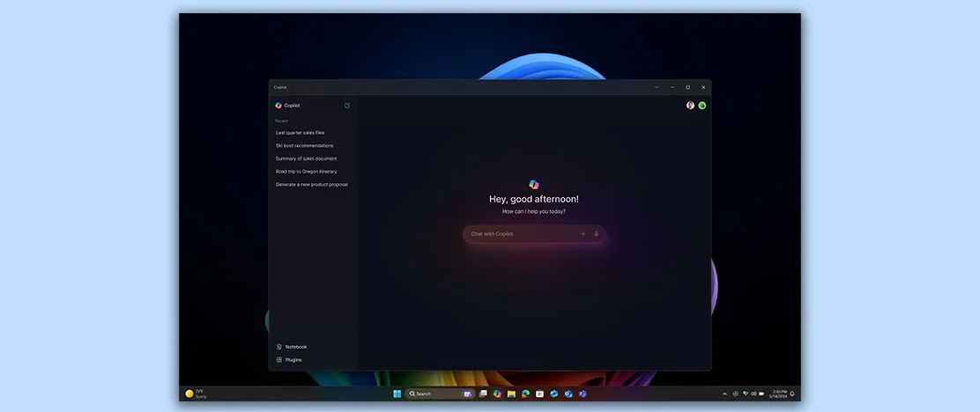
Task: Open Road trip to Oregon itinerary chat
Action: coord(307,172)
